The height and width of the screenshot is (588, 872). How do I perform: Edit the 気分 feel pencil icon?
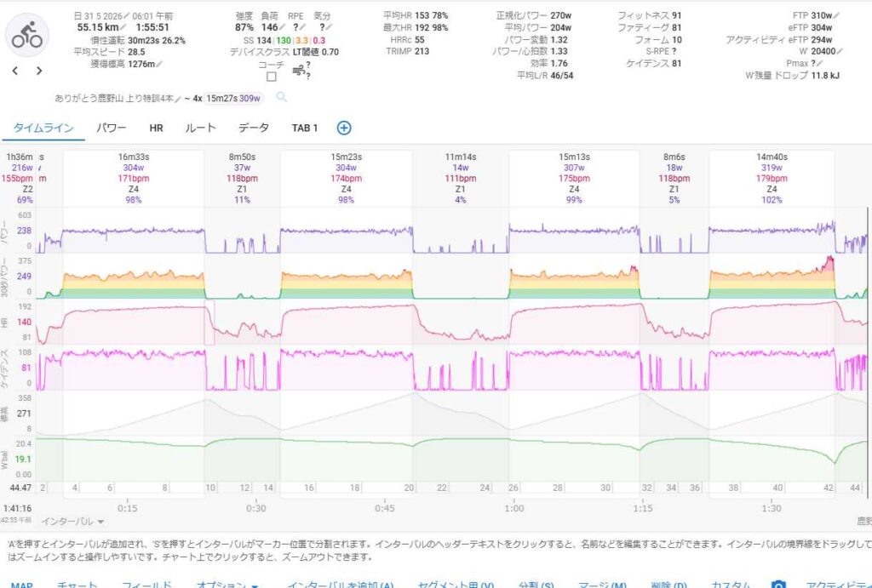coord(330,27)
